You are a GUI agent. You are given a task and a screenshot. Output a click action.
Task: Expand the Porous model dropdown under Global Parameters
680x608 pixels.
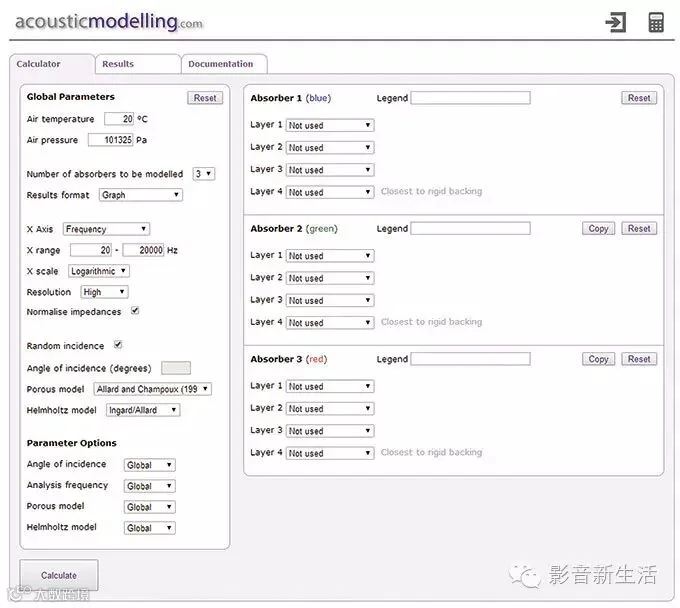tap(153, 389)
